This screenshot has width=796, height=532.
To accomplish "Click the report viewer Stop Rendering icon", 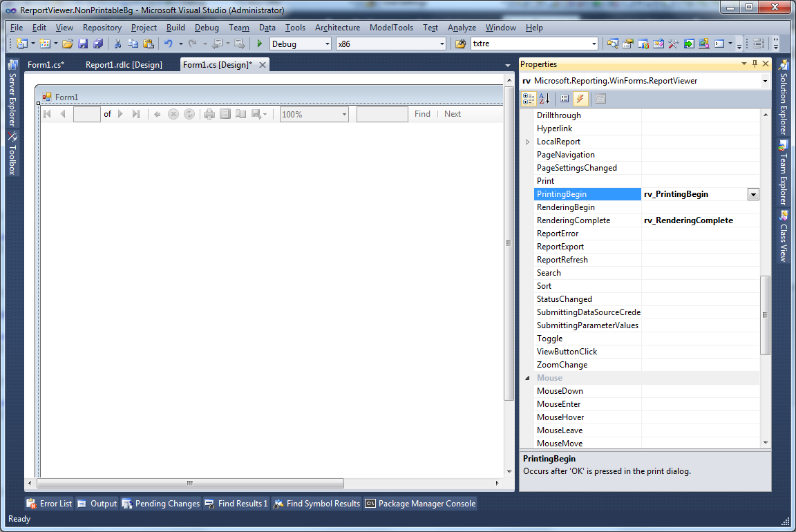I will pos(173,114).
